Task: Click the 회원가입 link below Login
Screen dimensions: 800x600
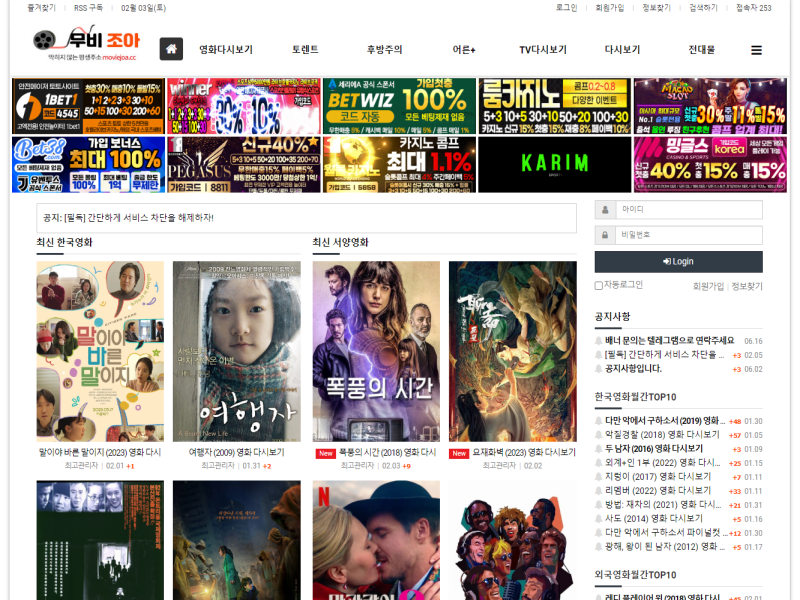Action: (708, 286)
